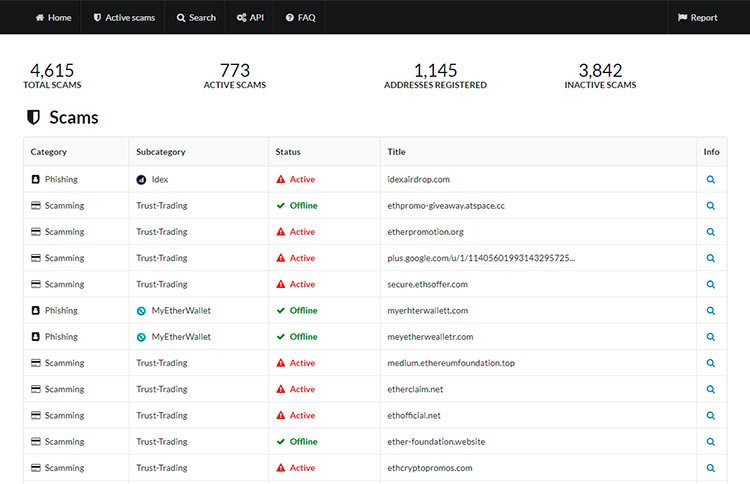Click the Scams section heading
750x484 pixels.
coord(74,117)
